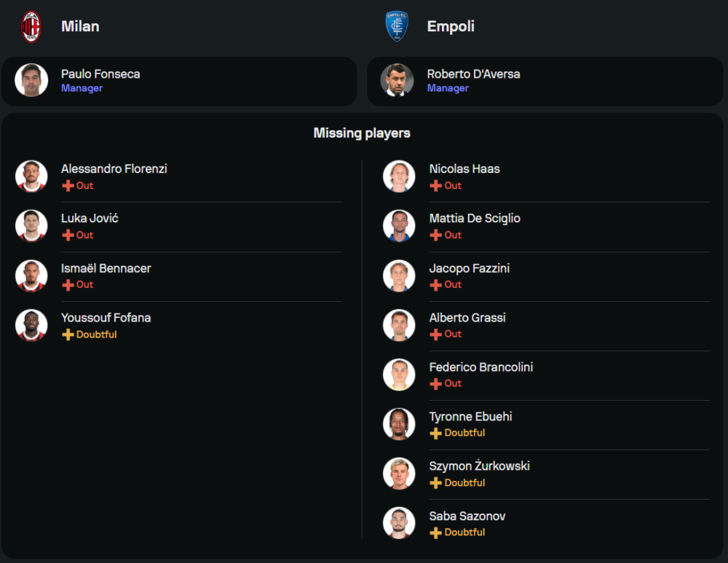Click the Paulo Fonseca manager name

[100, 74]
